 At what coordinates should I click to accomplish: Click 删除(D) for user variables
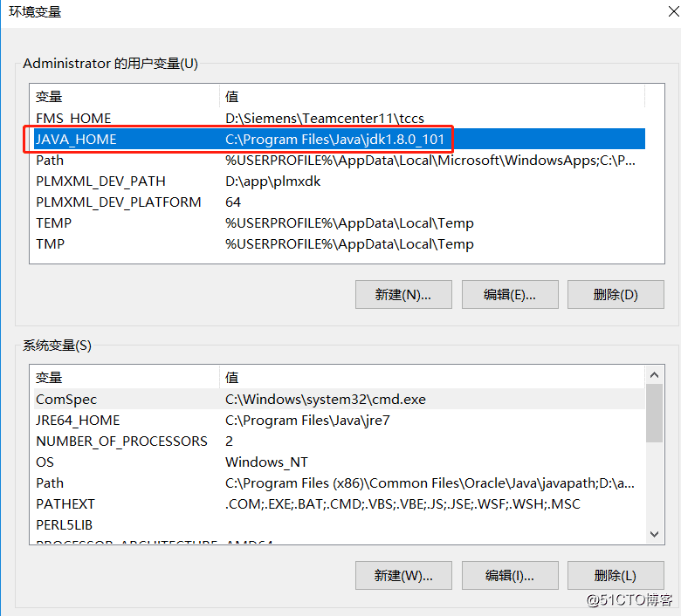coord(616,295)
